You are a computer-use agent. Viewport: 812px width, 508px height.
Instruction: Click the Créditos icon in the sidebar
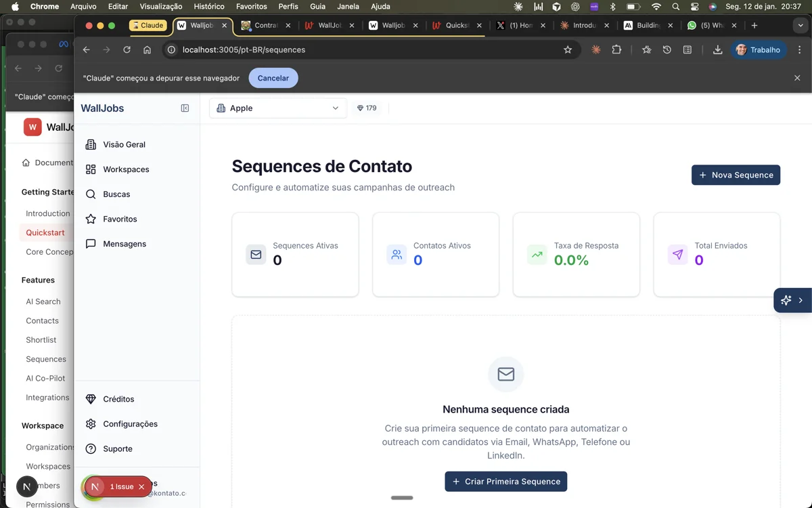90,399
